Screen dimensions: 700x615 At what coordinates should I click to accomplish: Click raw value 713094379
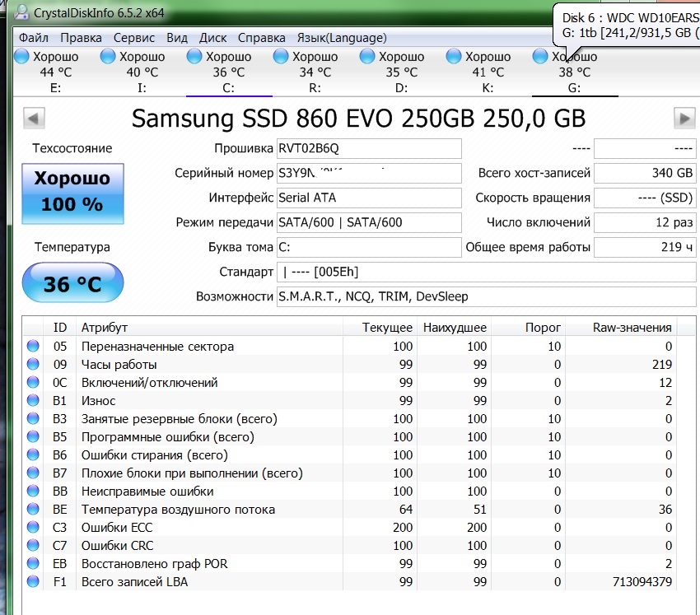[642, 582]
